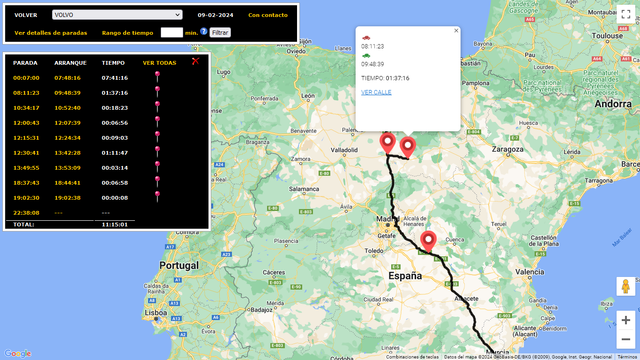Click tiempo value 00:18:23

tap(115, 108)
